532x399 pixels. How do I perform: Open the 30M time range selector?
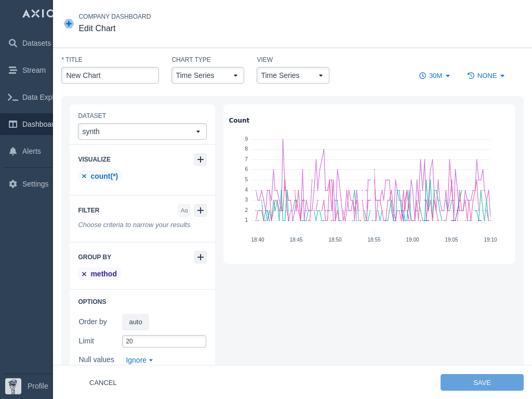[x=435, y=76]
